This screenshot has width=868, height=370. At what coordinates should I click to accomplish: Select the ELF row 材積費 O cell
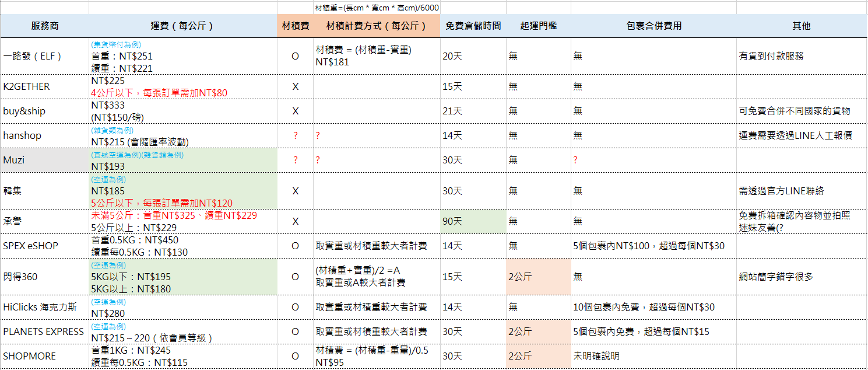295,56
